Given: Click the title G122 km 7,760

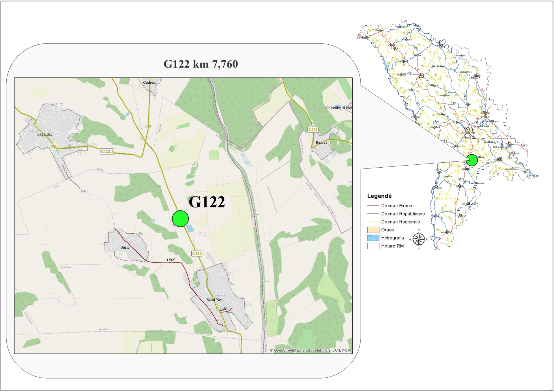Looking at the screenshot, I should 201,64.
